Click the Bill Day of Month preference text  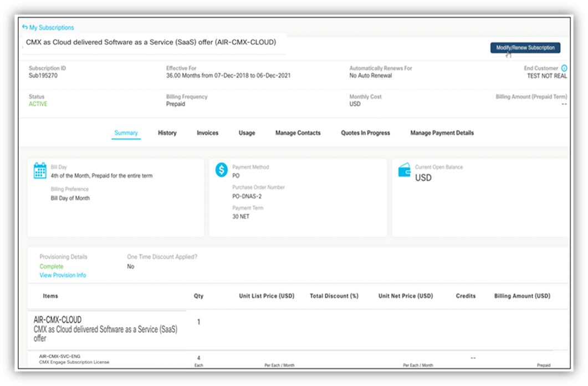coord(70,198)
